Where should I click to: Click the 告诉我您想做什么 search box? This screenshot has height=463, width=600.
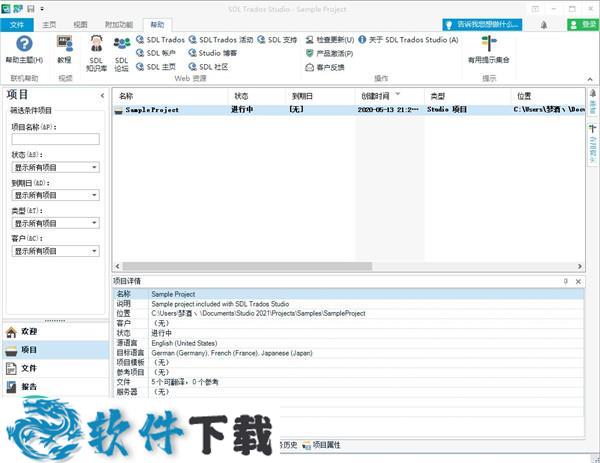click(483, 25)
